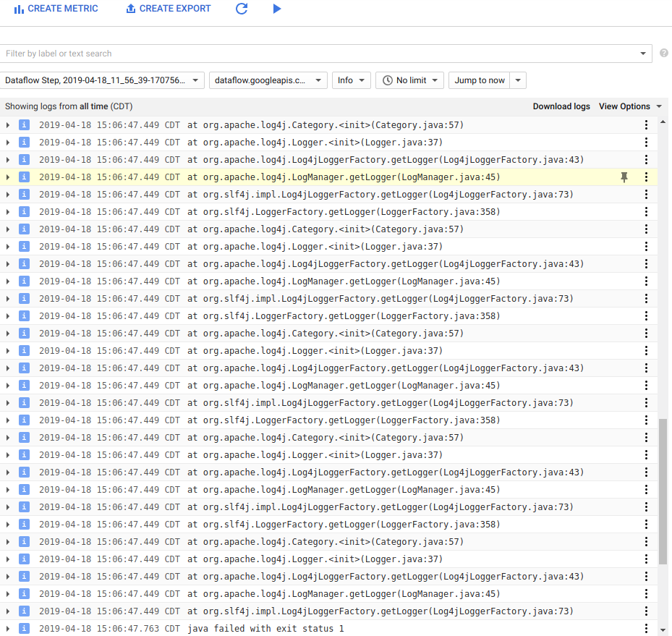Open the help question mark icon

(664, 53)
